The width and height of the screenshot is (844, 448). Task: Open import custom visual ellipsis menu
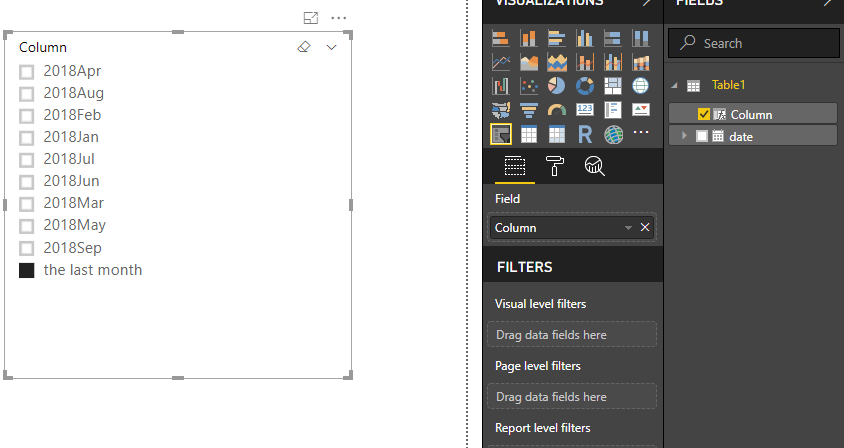(641, 132)
